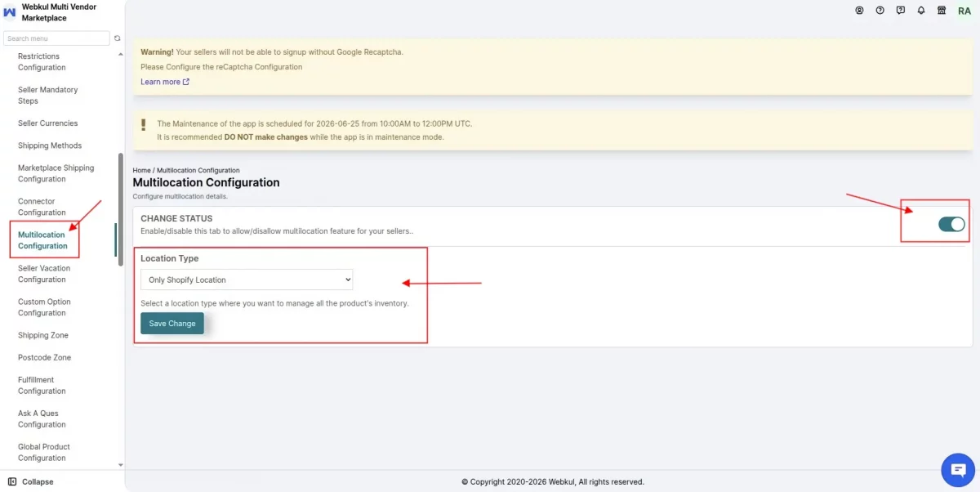Open the RA account avatar menu
980x492 pixels.
(x=964, y=11)
